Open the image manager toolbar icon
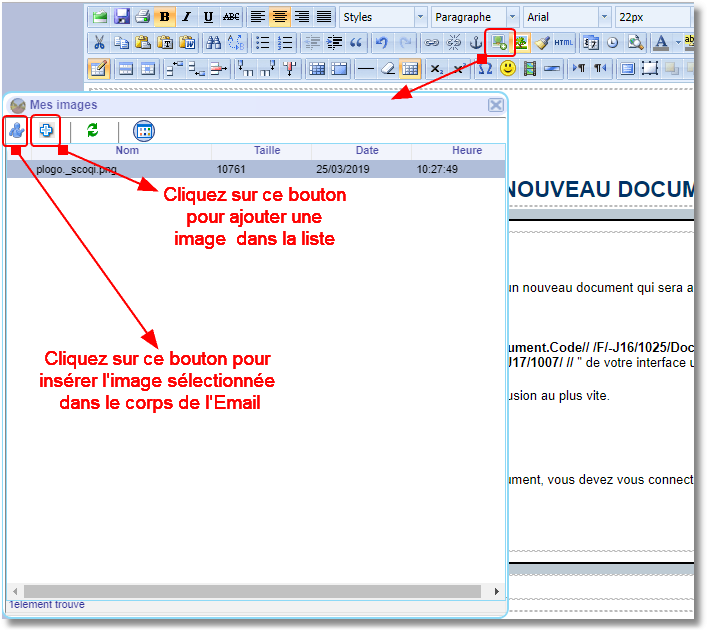Viewport: 708px width, 633px height. (x=499, y=43)
